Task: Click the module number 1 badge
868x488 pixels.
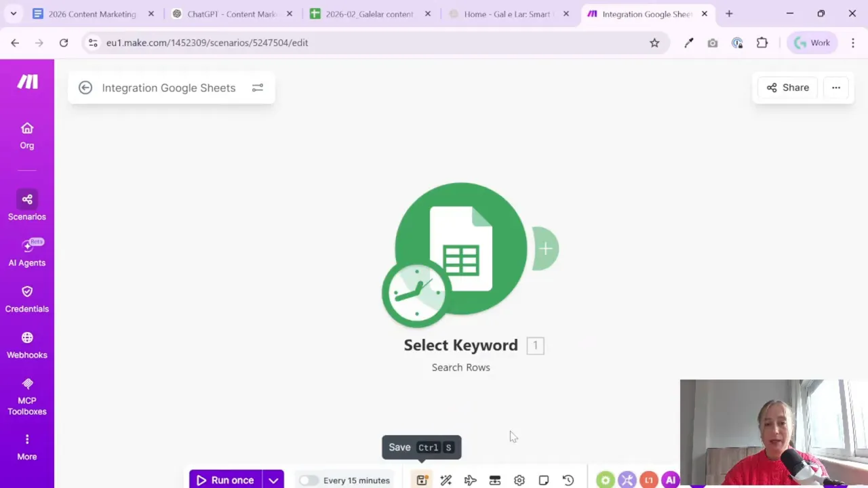Action: pyautogui.click(x=535, y=346)
